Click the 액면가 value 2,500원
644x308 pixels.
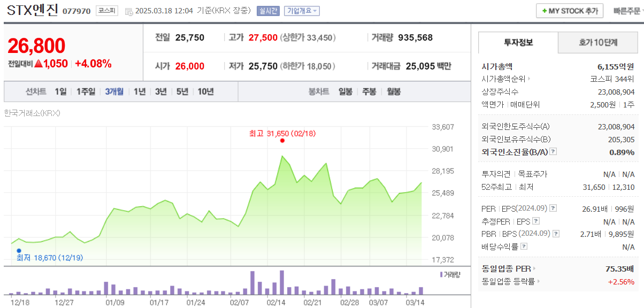[602, 105]
